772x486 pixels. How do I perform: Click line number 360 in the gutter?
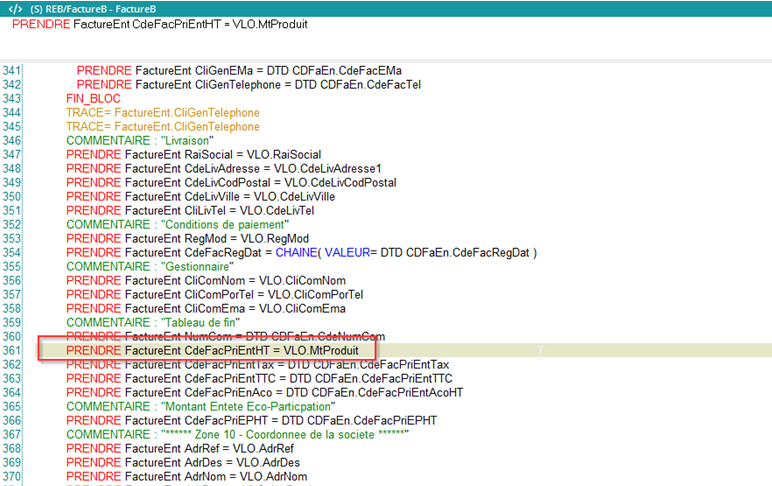pyautogui.click(x=12, y=337)
